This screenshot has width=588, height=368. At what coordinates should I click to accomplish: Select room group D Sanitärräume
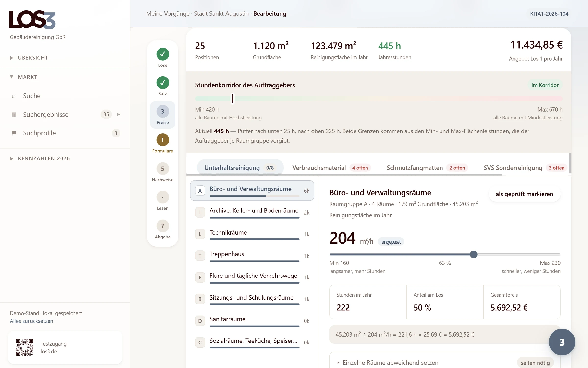pyautogui.click(x=252, y=321)
